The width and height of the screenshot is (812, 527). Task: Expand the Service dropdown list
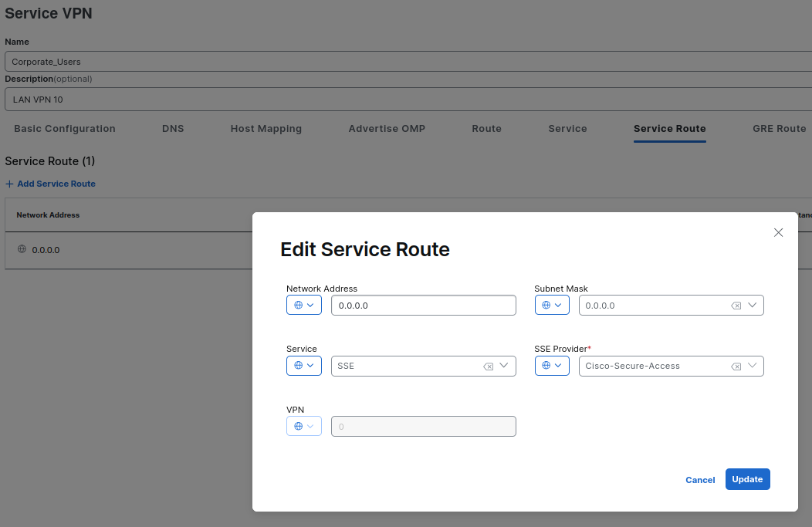504,366
